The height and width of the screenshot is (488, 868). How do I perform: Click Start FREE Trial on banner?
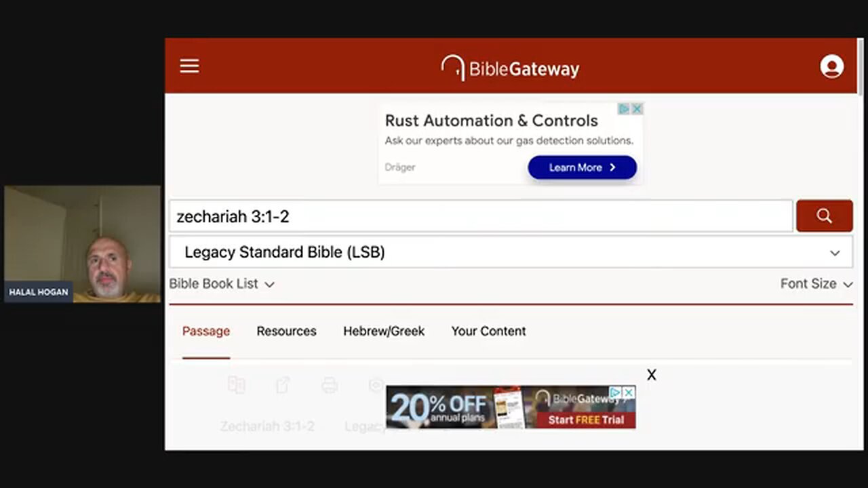585,420
